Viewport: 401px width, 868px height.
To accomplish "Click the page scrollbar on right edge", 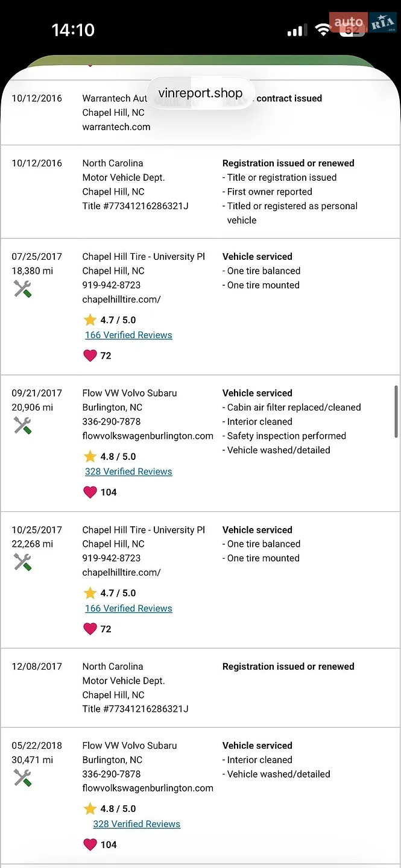I will click(396, 412).
